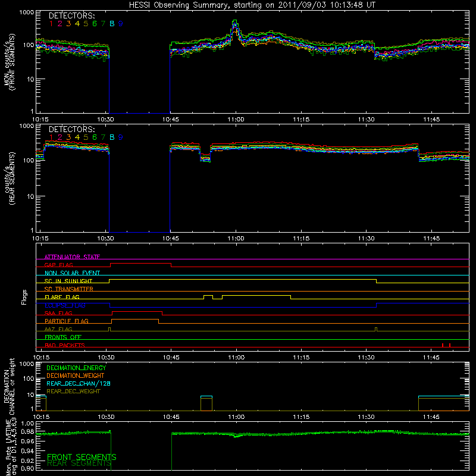Click detector number 8 in rear segments legend
476x476 pixels.
coord(112,137)
